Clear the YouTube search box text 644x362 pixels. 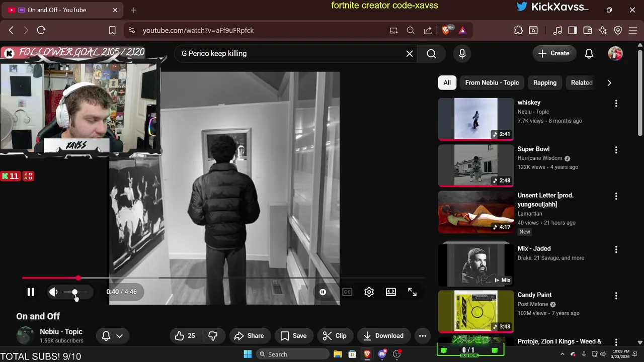(410, 53)
